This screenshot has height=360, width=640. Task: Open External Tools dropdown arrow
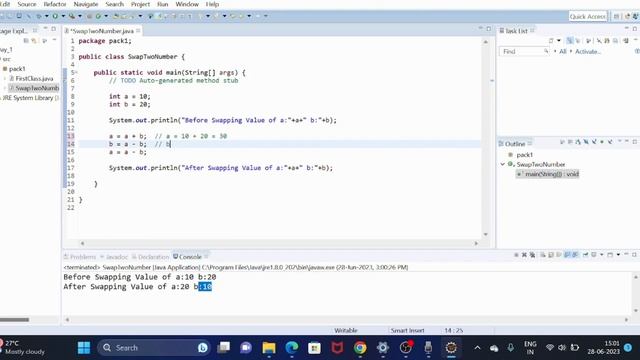pos(80,16)
